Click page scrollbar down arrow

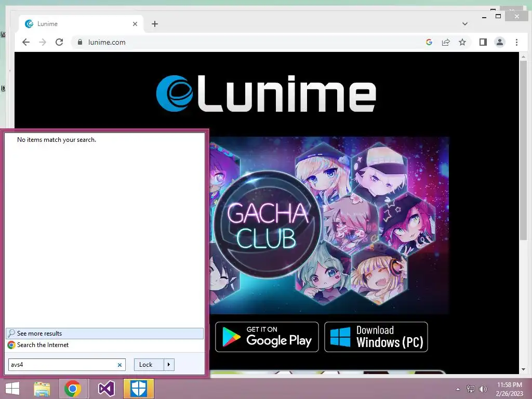point(523,369)
